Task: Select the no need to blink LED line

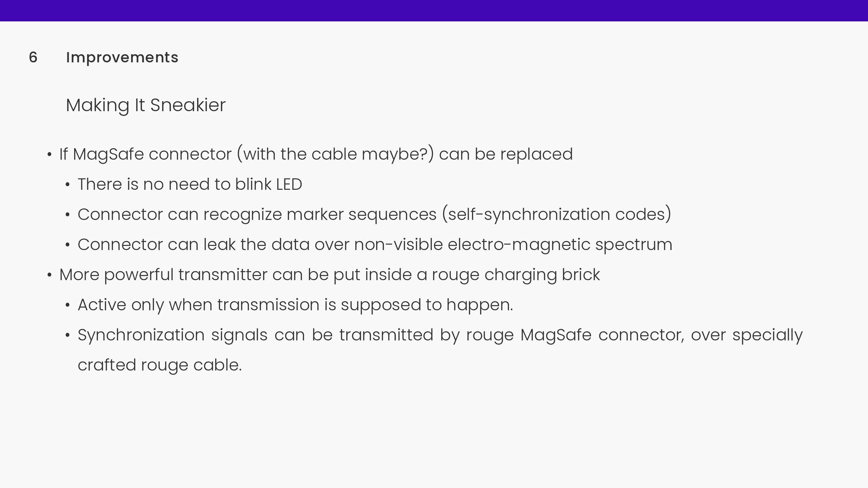Action: click(x=190, y=184)
